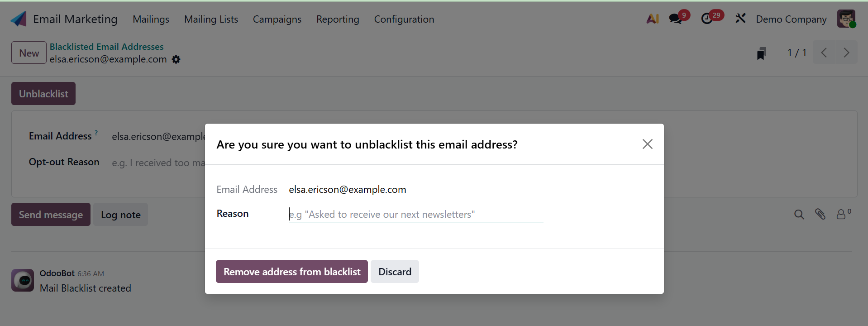Click the OdooBot avatar thumbnail
This screenshot has width=868, height=326.
(x=23, y=280)
